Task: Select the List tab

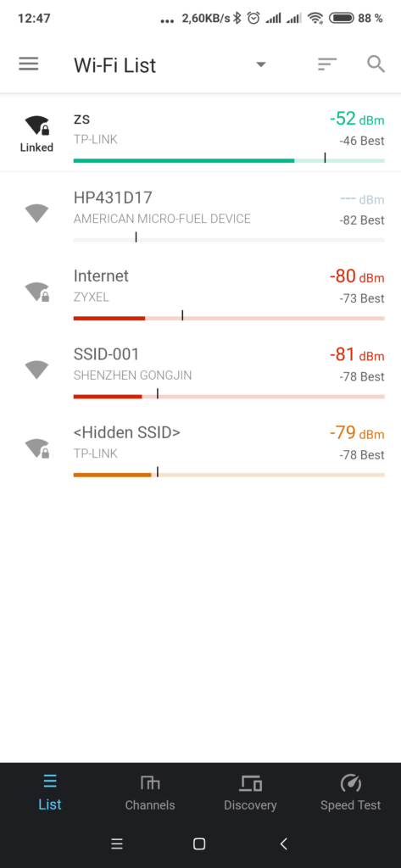Action: (50, 793)
